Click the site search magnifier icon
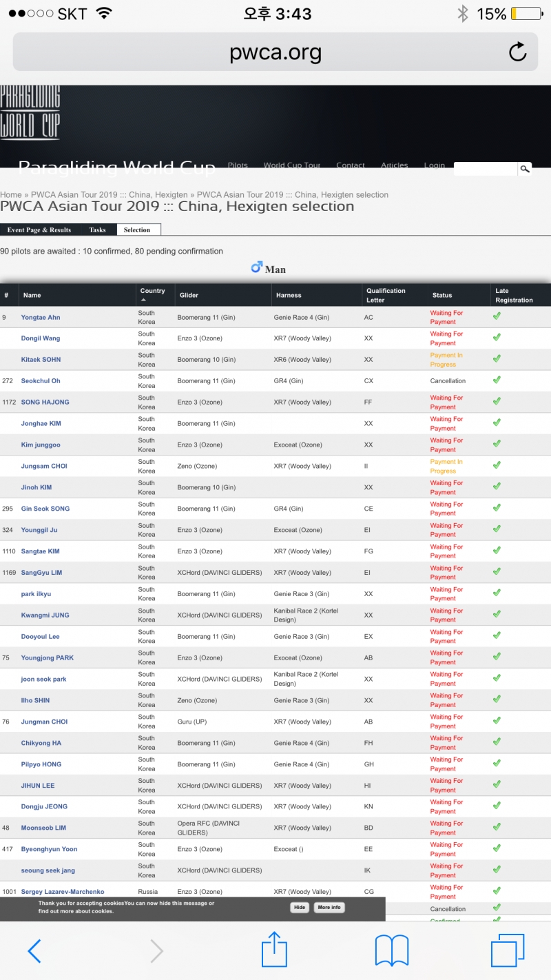Image resolution: width=551 pixels, height=980 pixels. [x=525, y=169]
